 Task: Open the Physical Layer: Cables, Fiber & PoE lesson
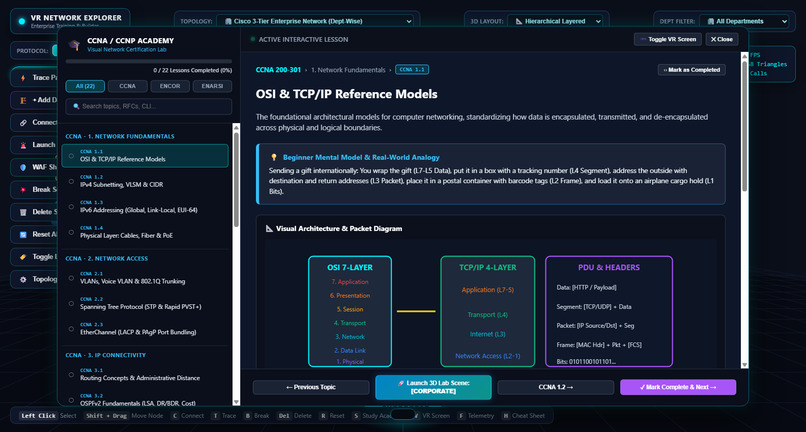click(145, 232)
